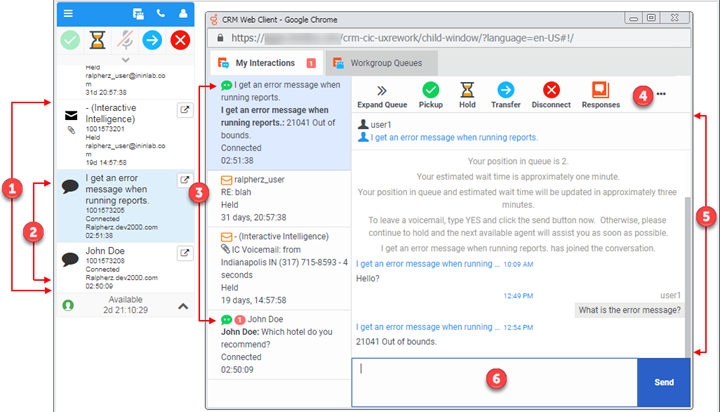Toggle the mute microphone button

pos(125,41)
